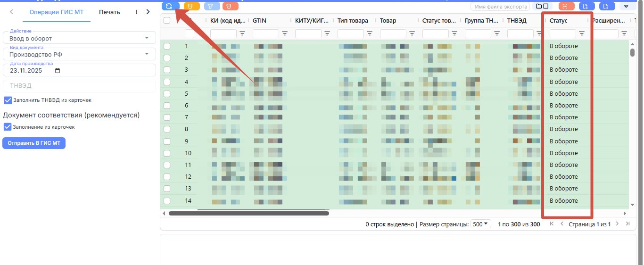
Task: Tick the select-all checkbox in table header
Action: click(x=167, y=20)
